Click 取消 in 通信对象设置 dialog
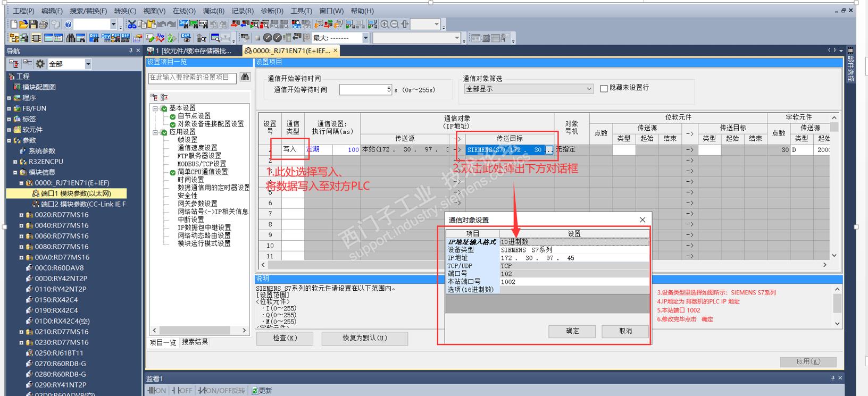The image size is (868, 396). [x=625, y=331]
